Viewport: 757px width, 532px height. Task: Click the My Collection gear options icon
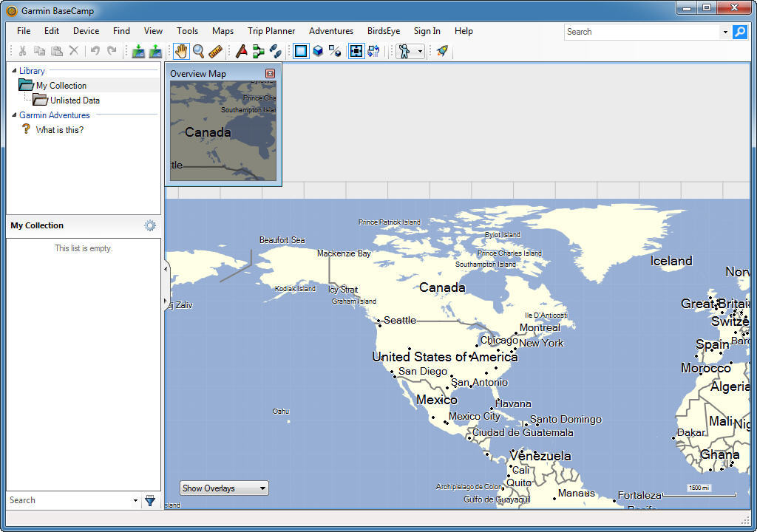tap(150, 225)
